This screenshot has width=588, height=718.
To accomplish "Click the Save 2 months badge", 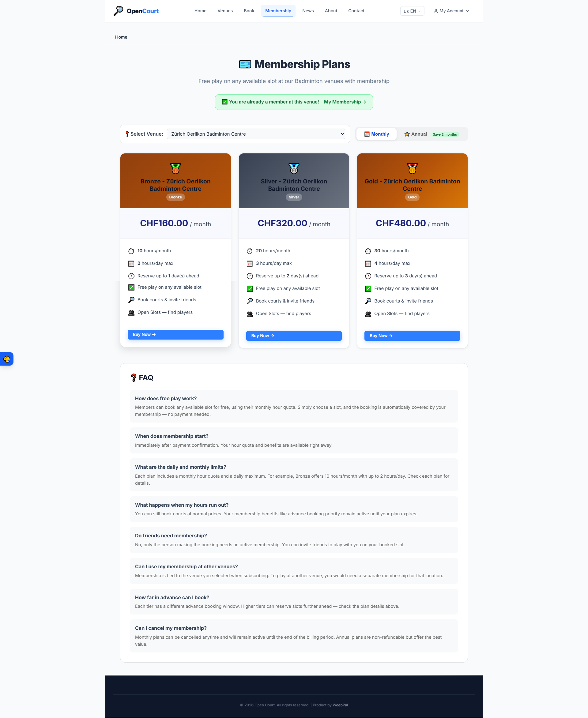I will (445, 134).
